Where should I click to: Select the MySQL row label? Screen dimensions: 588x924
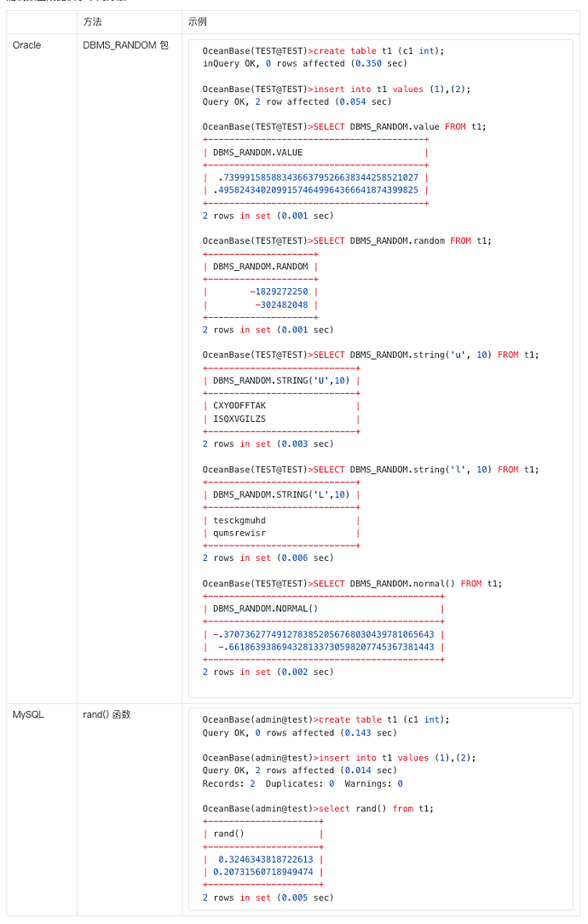[28, 715]
